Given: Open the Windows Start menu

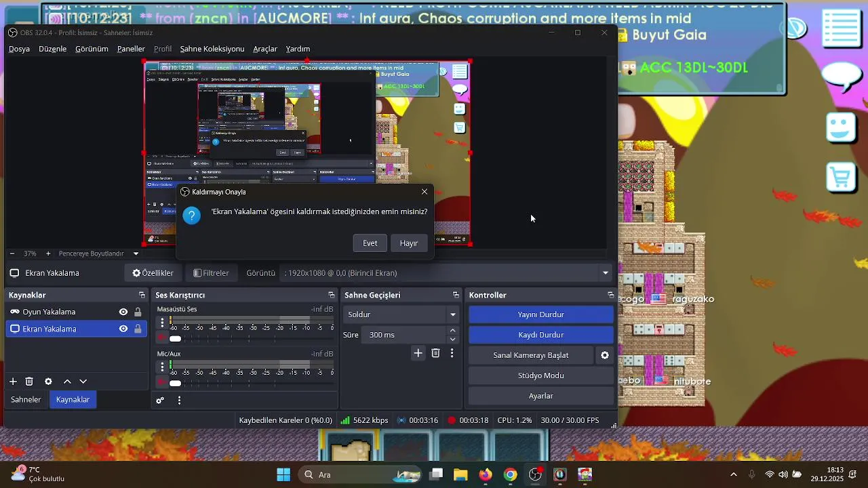Looking at the screenshot, I should click(x=283, y=474).
